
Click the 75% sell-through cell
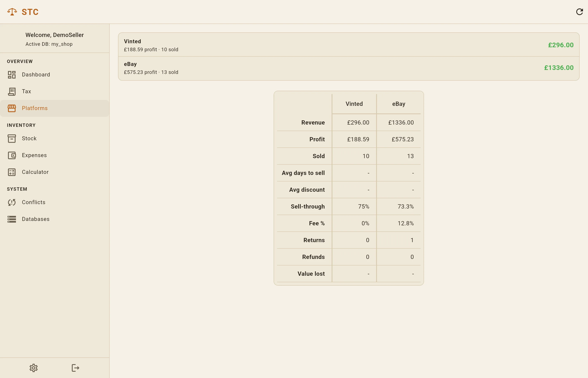[x=364, y=207]
